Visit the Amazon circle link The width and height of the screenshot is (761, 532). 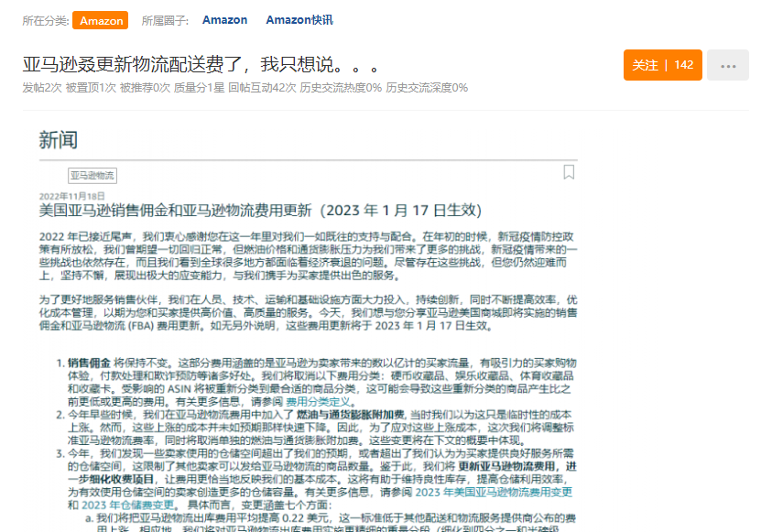pos(224,20)
